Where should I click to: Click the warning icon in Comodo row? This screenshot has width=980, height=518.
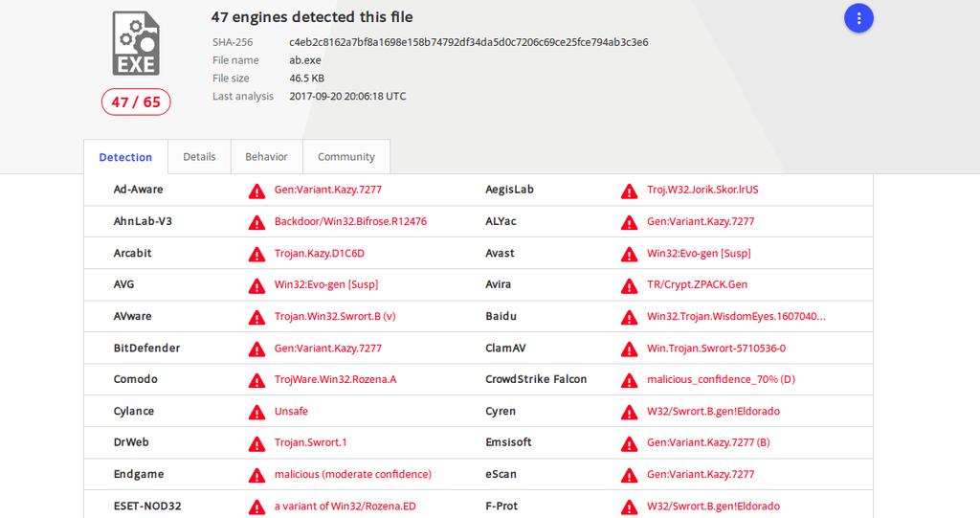256,380
